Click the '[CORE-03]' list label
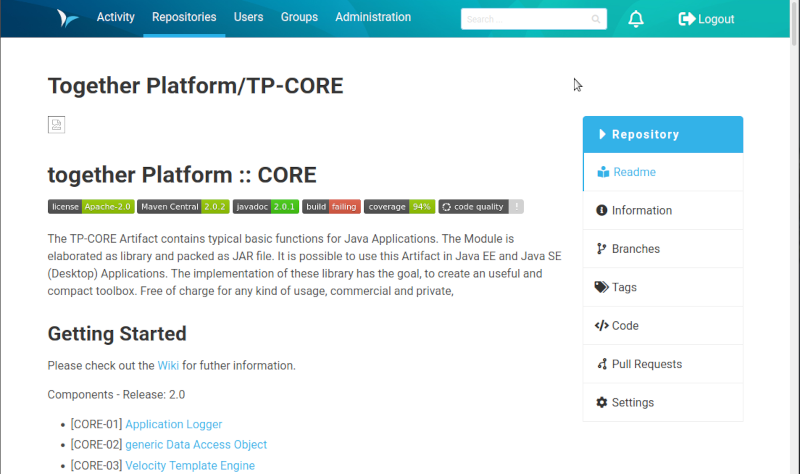The width and height of the screenshot is (800, 474). pyautogui.click(x=96, y=465)
